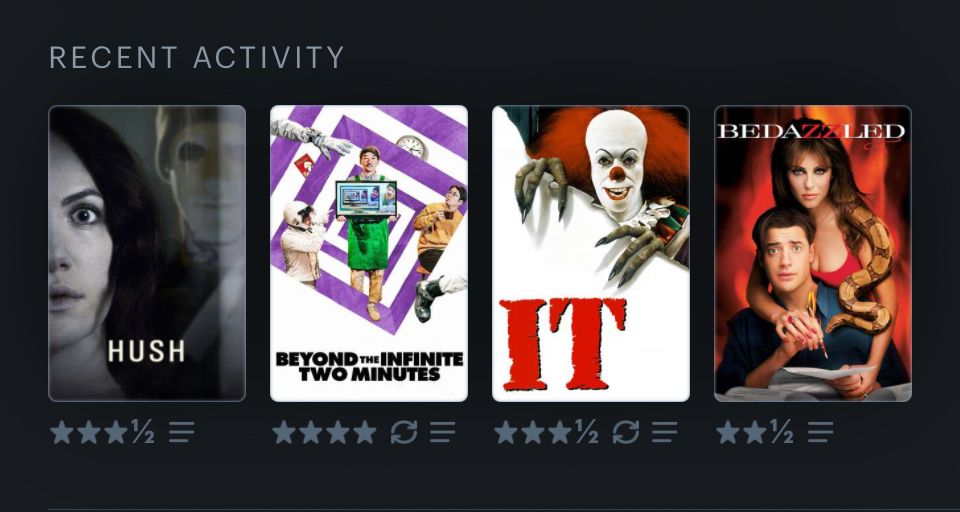This screenshot has height=512, width=960.
Task: Open the Bedazzled movie poster
Action: 813,254
